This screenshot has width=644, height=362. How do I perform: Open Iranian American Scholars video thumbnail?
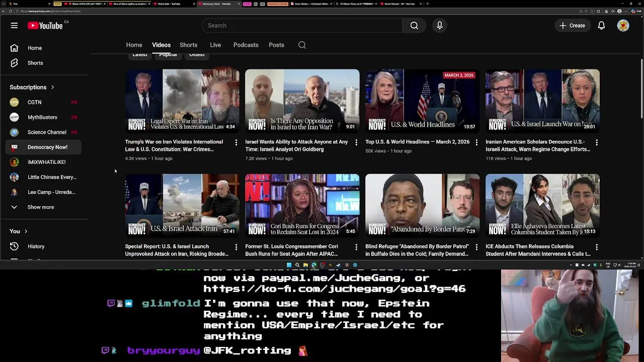(542, 101)
